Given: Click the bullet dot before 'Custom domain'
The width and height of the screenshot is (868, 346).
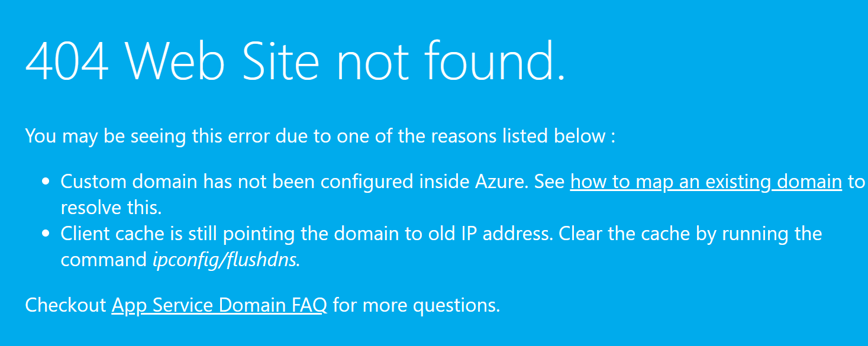Looking at the screenshot, I should coord(46,183).
